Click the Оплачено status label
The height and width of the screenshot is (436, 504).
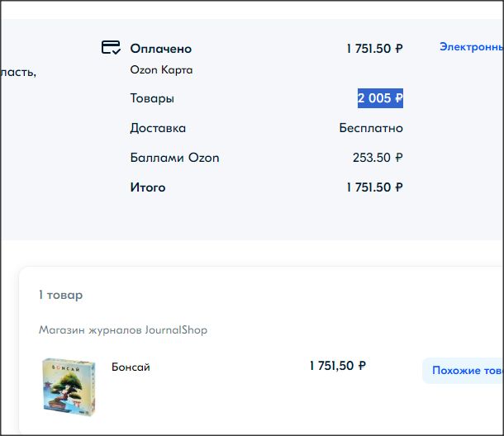click(160, 49)
